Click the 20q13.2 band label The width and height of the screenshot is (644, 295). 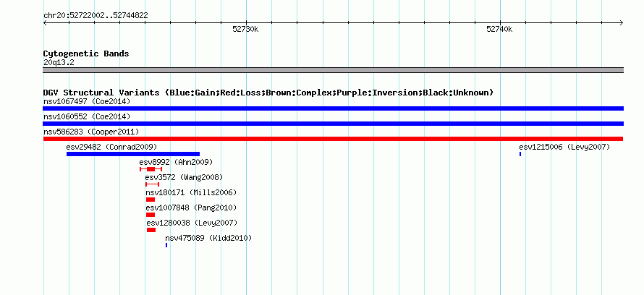pos(59,63)
